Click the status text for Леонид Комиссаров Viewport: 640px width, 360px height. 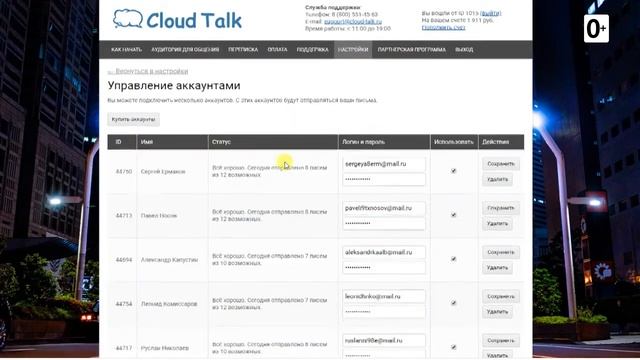[269, 303]
